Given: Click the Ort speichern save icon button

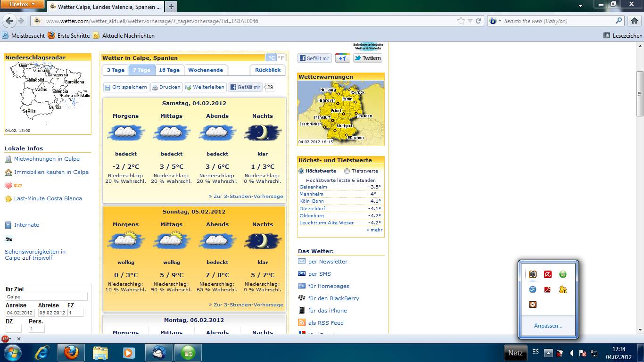Looking at the screenshot, I should click(x=126, y=87).
